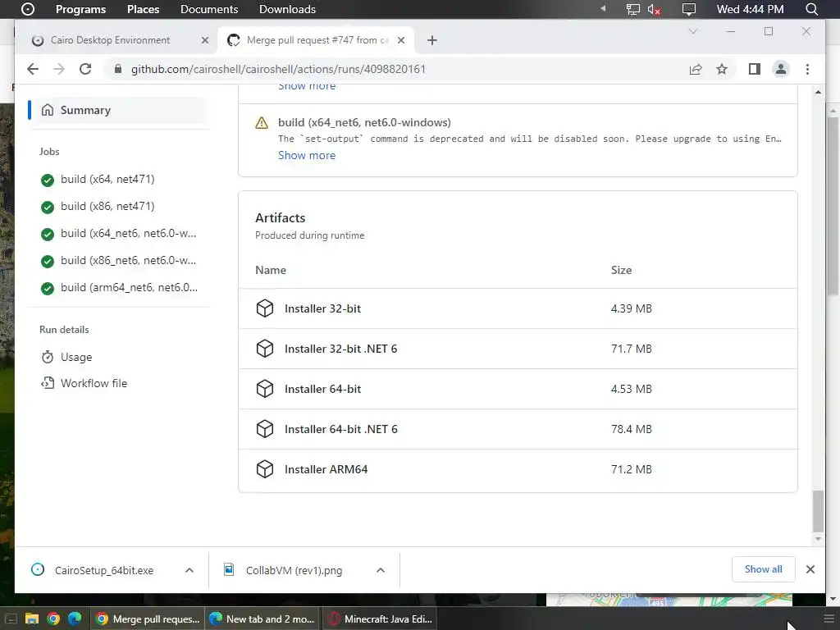Click the warning icon beside build (x64_net6, net6.0-windows)
Screen dimensions: 840x630
click(262, 123)
